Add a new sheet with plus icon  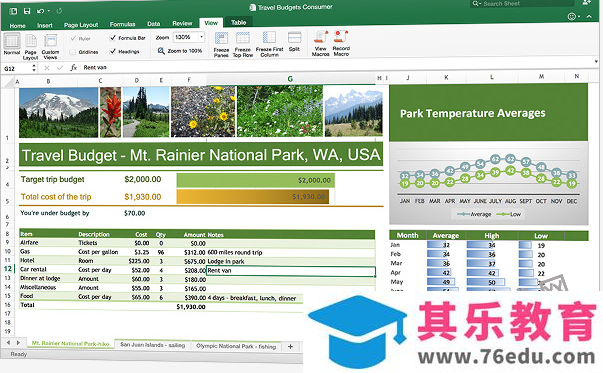[x=290, y=346]
